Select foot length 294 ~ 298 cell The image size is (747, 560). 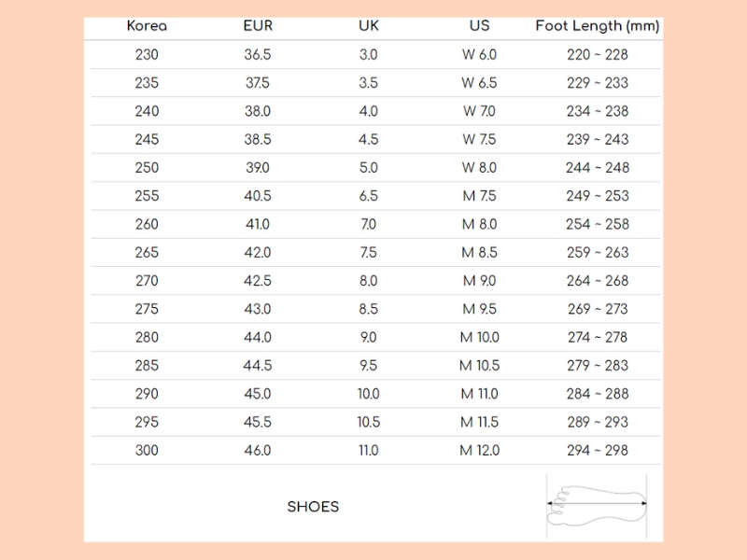(x=598, y=451)
